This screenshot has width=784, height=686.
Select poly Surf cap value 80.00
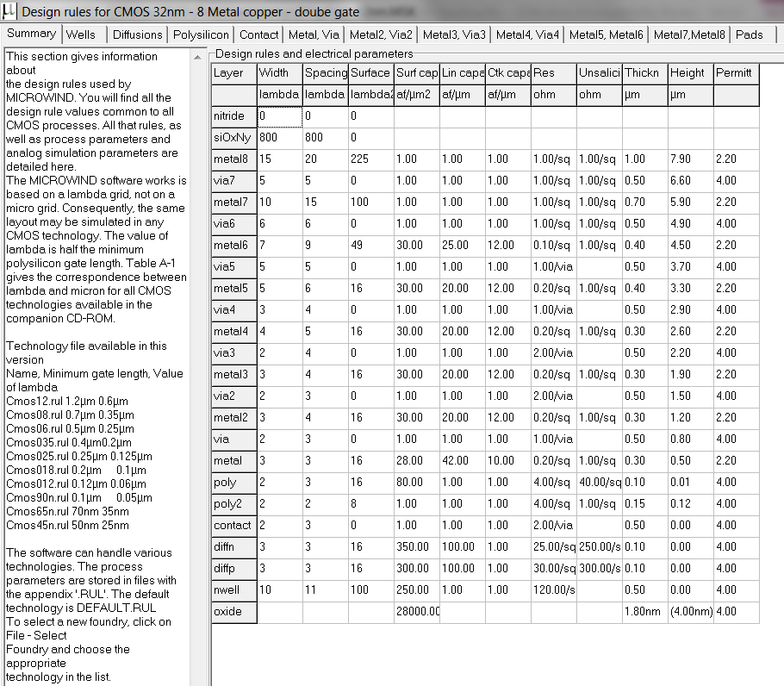click(x=416, y=482)
